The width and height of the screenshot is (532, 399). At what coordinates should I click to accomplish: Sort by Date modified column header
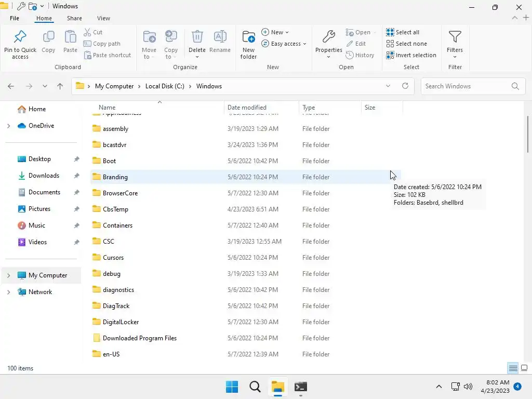261,107
